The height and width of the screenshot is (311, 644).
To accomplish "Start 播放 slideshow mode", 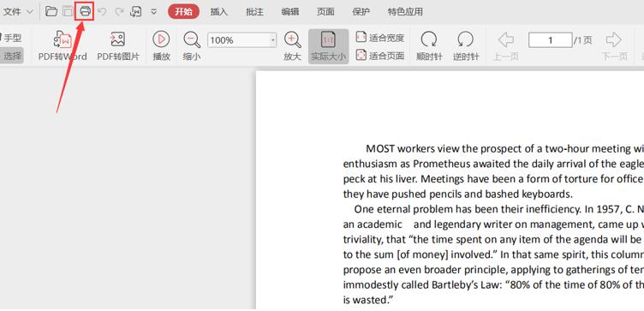I will [x=161, y=46].
